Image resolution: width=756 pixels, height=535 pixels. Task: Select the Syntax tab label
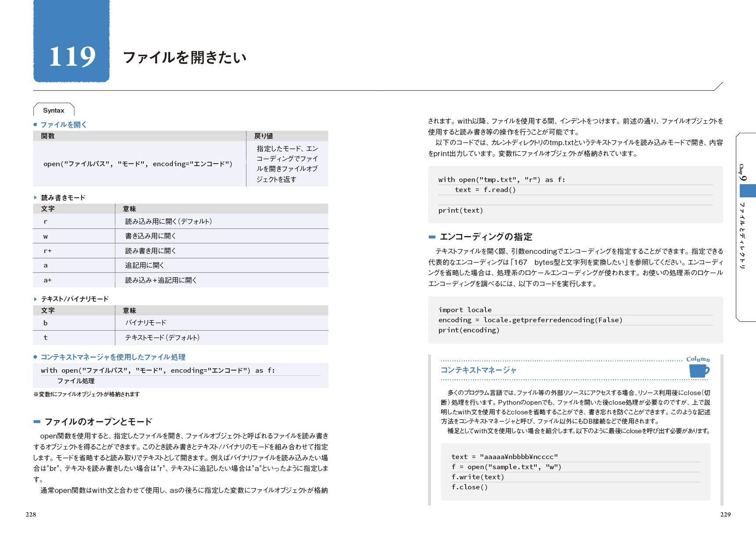pos(53,111)
